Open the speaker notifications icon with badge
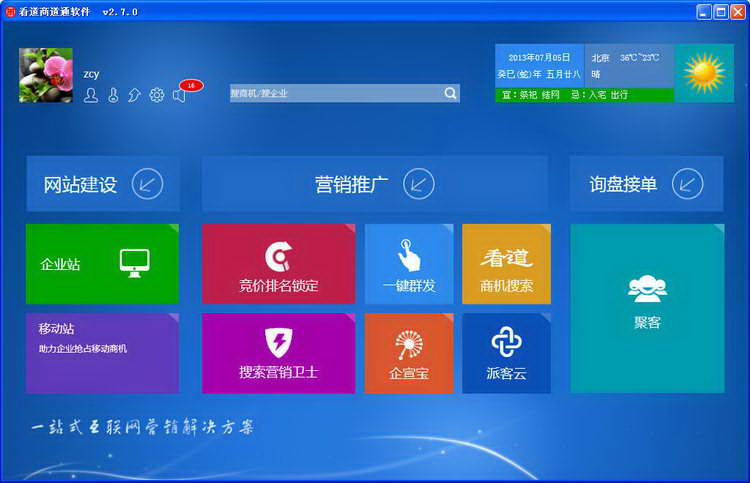The height and width of the screenshot is (483, 750). (x=179, y=96)
